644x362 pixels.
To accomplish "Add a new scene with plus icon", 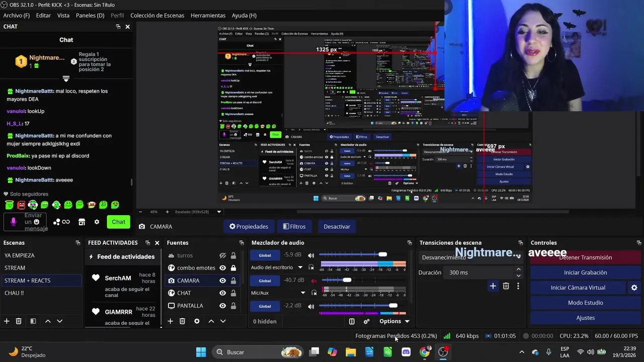I will [x=7, y=321].
